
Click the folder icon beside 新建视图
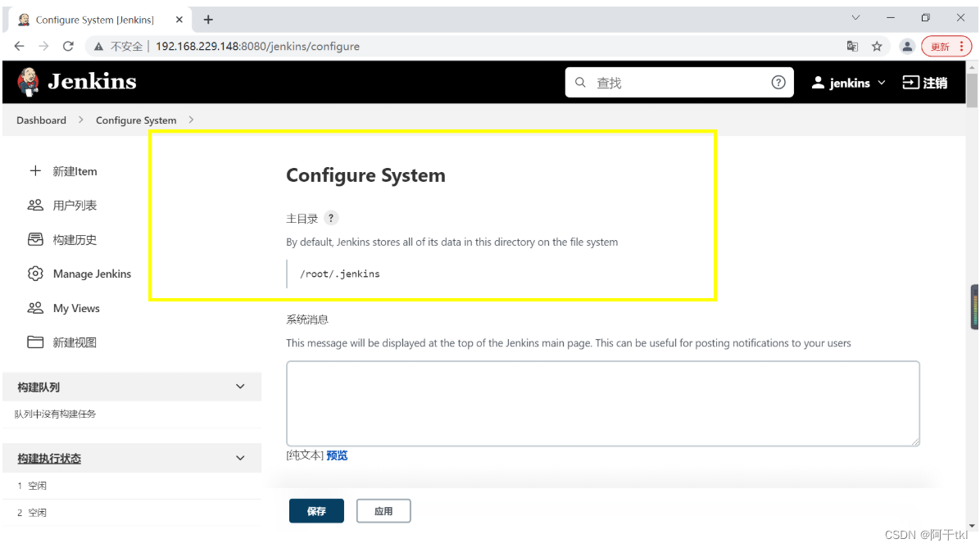coord(35,342)
